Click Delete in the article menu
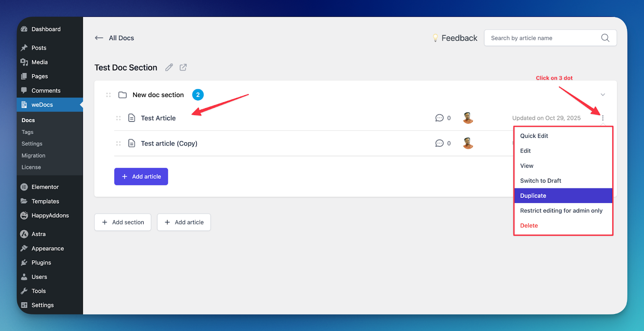 [529, 226]
